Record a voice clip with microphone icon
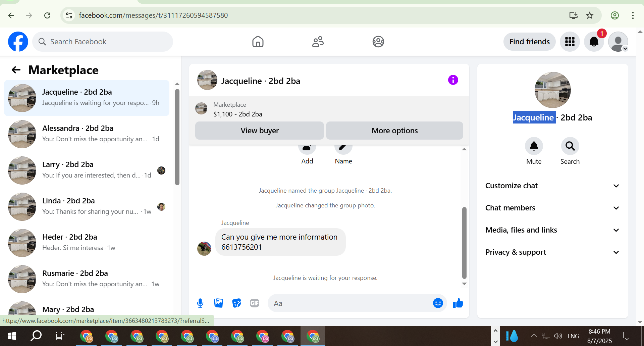 click(200, 303)
